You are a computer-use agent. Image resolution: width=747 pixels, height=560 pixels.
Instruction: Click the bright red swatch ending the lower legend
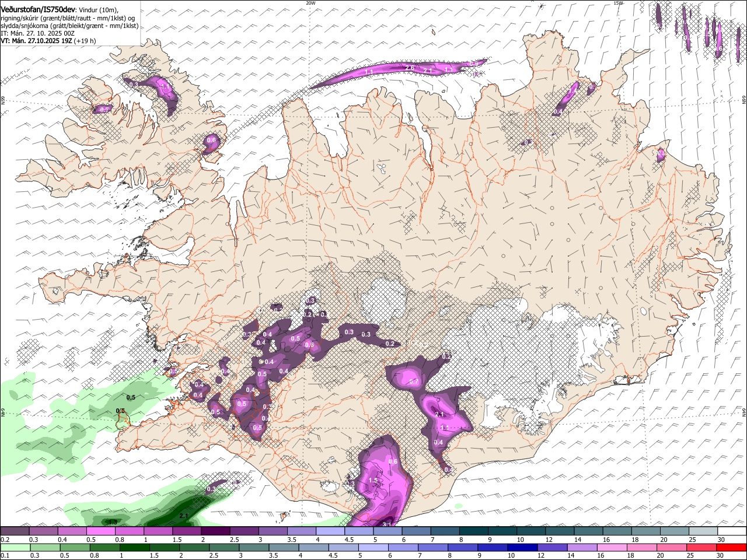(x=732, y=548)
